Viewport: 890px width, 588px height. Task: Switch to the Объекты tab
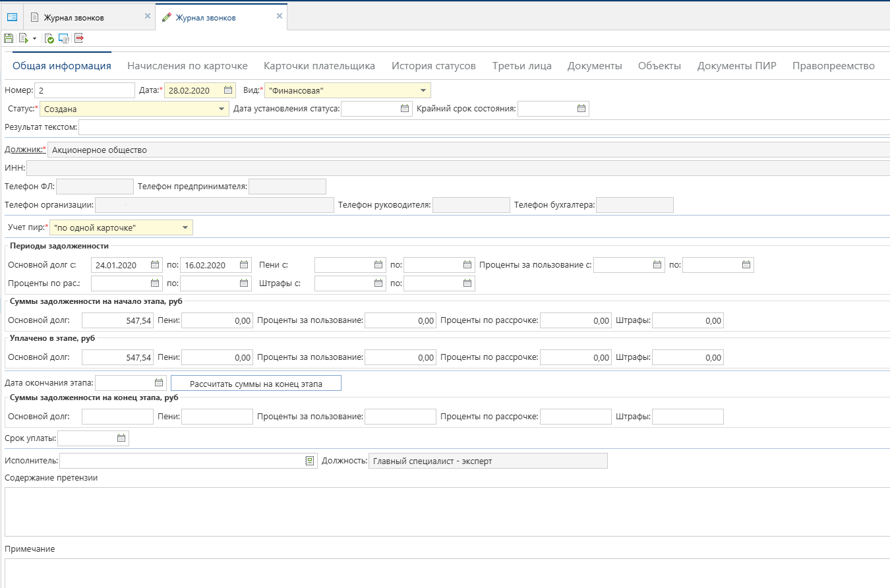[659, 66]
